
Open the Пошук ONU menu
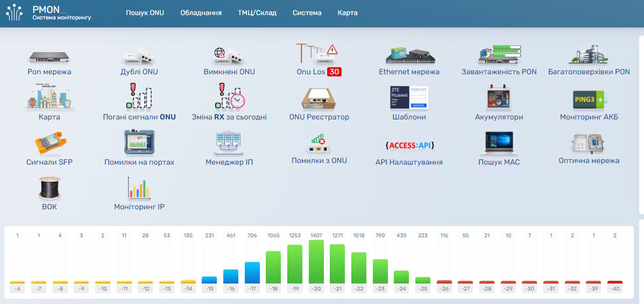coord(145,13)
